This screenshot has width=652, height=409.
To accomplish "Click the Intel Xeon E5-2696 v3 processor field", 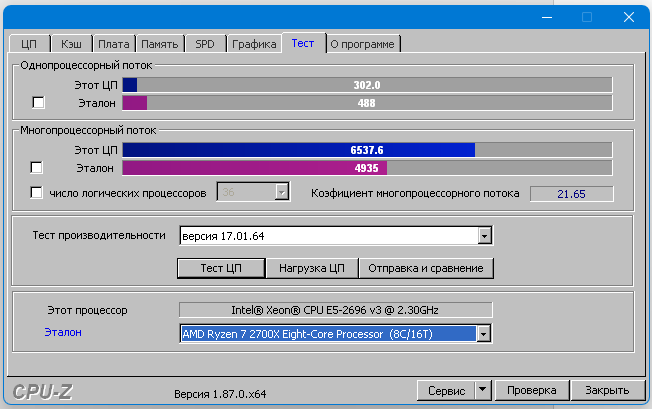I will pos(336,310).
